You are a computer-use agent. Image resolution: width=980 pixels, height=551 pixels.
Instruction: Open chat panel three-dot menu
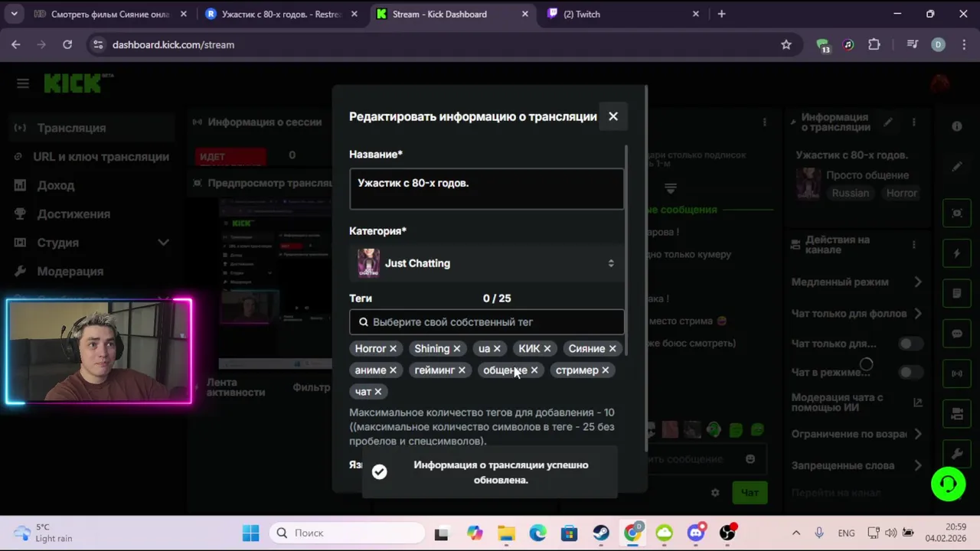tap(764, 122)
